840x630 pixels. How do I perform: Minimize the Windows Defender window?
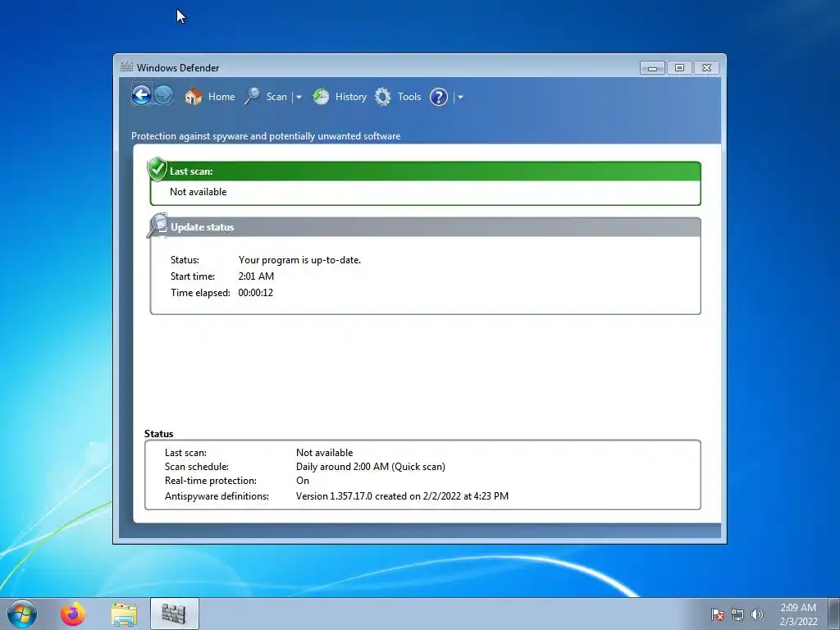652,67
